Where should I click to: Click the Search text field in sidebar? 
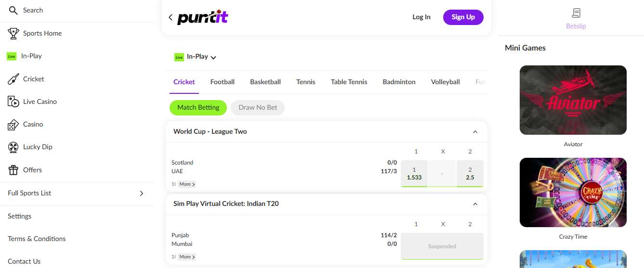point(33,10)
